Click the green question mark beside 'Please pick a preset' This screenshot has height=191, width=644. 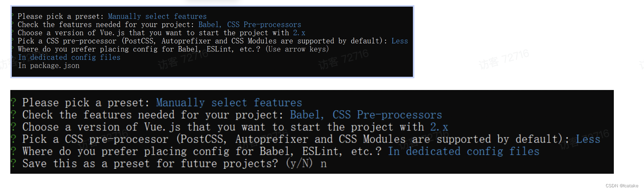tap(13, 102)
